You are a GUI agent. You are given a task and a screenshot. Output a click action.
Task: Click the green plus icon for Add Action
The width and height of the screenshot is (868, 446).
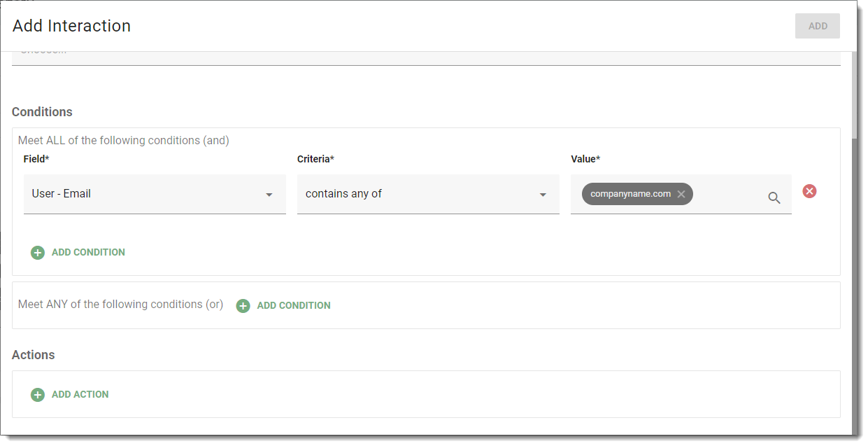coord(38,394)
